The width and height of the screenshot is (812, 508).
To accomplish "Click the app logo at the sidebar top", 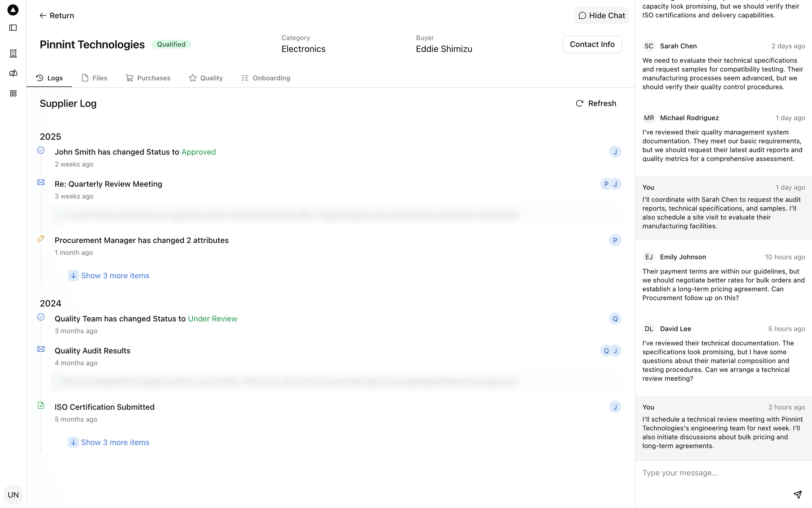I will [x=13, y=10].
